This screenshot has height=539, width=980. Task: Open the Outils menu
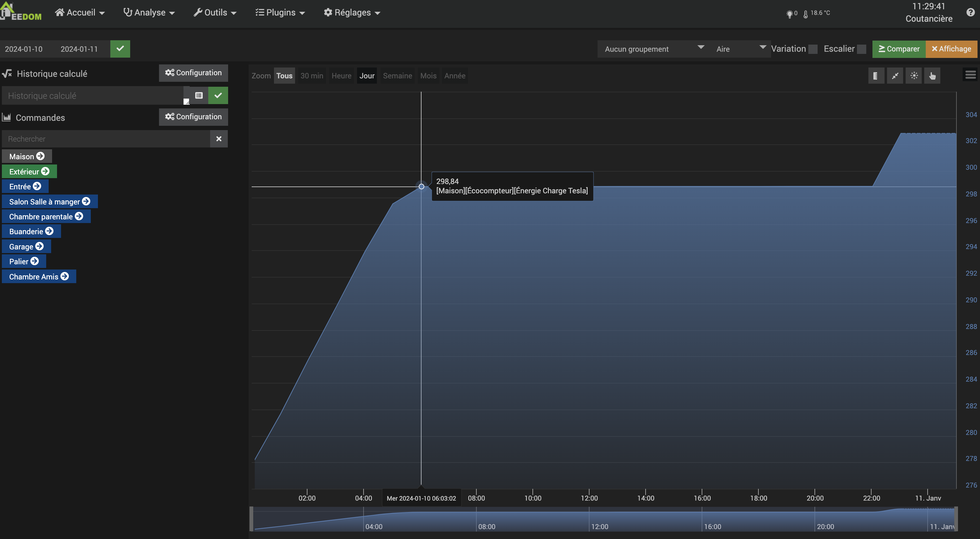pos(215,12)
